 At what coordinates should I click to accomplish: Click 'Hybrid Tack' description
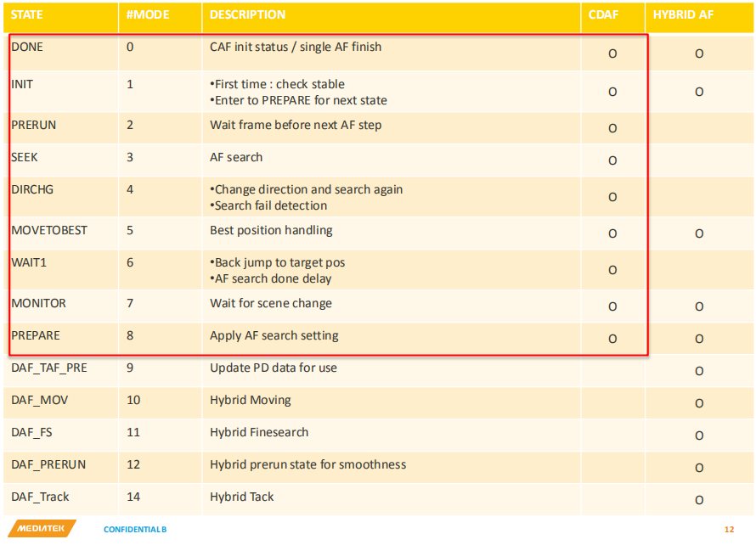point(241,497)
